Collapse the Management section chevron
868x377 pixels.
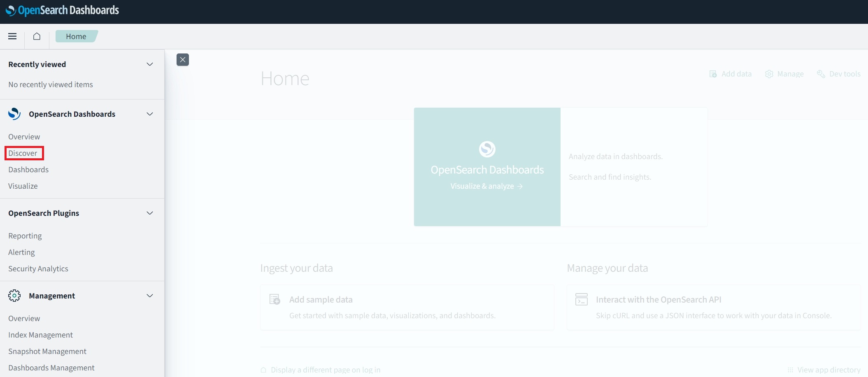(150, 296)
